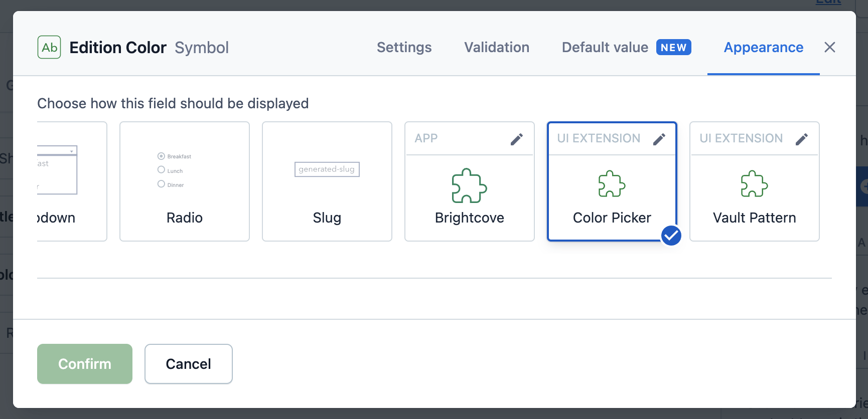Click the Cancel button
Image resolution: width=868 pixels, height=419 pixels.
point(188,364)
